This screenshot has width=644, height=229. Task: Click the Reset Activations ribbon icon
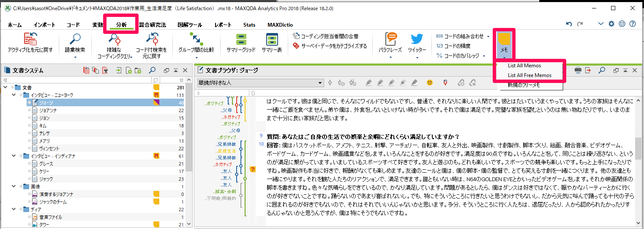click(x=30, y=39)
